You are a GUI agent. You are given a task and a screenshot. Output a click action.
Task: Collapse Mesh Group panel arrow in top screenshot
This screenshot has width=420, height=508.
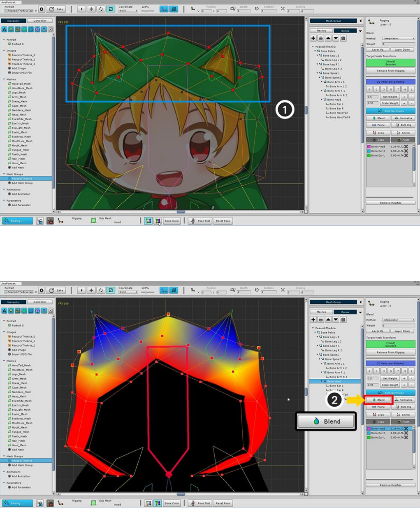361,21
